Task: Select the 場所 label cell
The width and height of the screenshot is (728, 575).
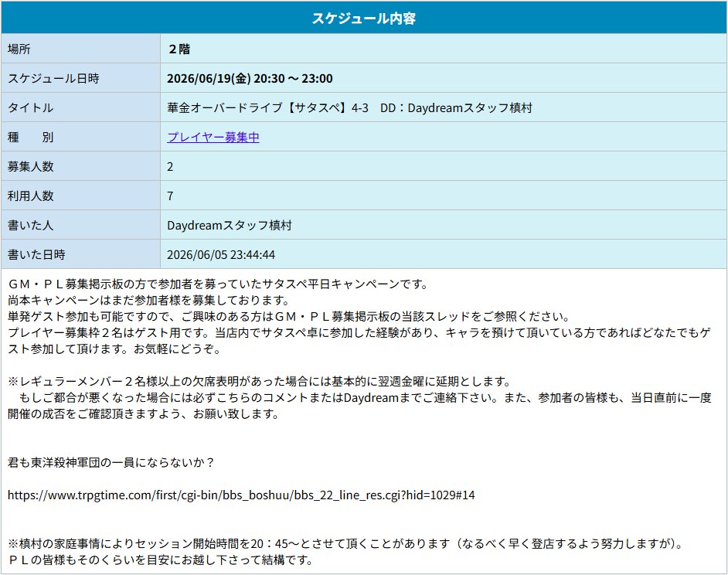Action: (81, 49)
